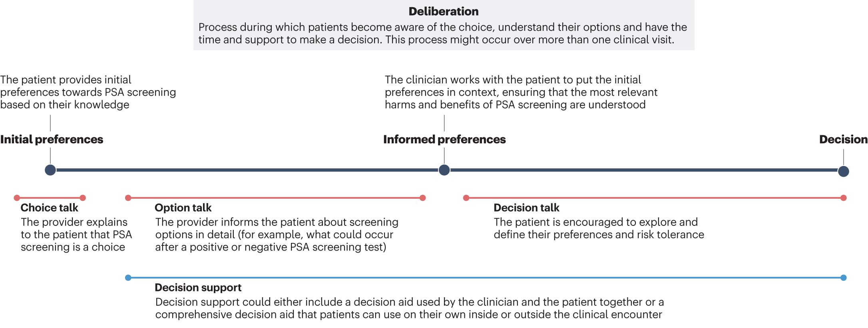Select the left red dot of Option talk
Viewport: 868px width, 328px height.
click(x=128, y=198)
